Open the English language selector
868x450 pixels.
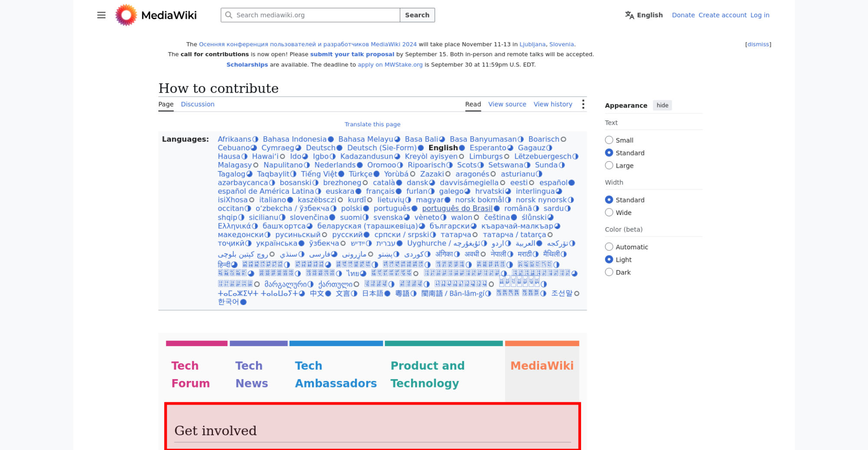click(644, 15)
